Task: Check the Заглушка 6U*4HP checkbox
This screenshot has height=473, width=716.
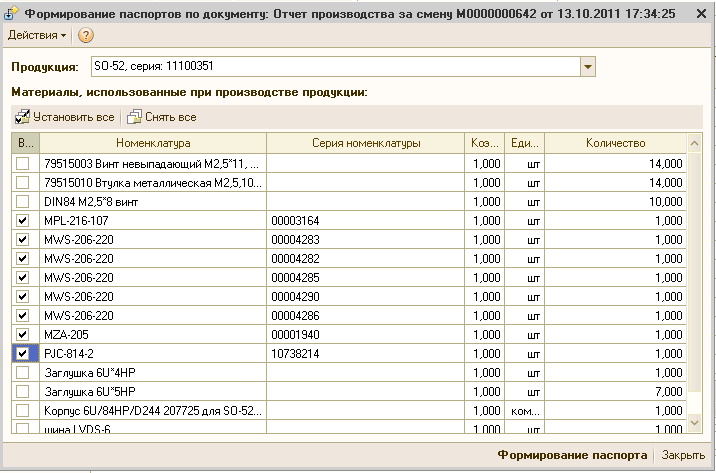Action: pos(22,373)
